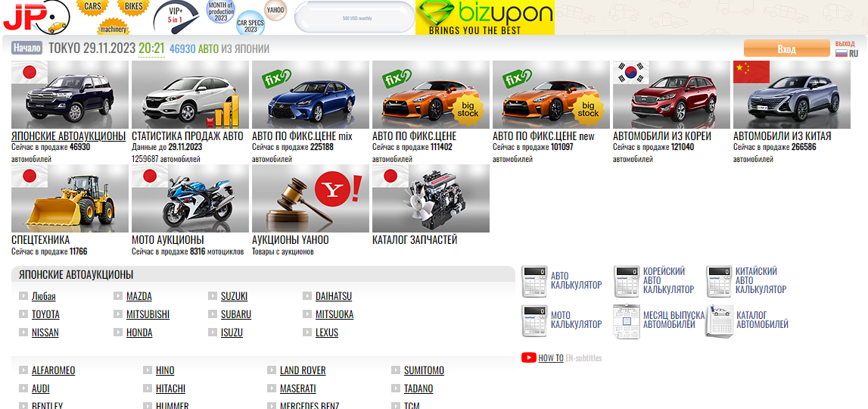Click arrow icon beside LEXUS

click(306, 332)
